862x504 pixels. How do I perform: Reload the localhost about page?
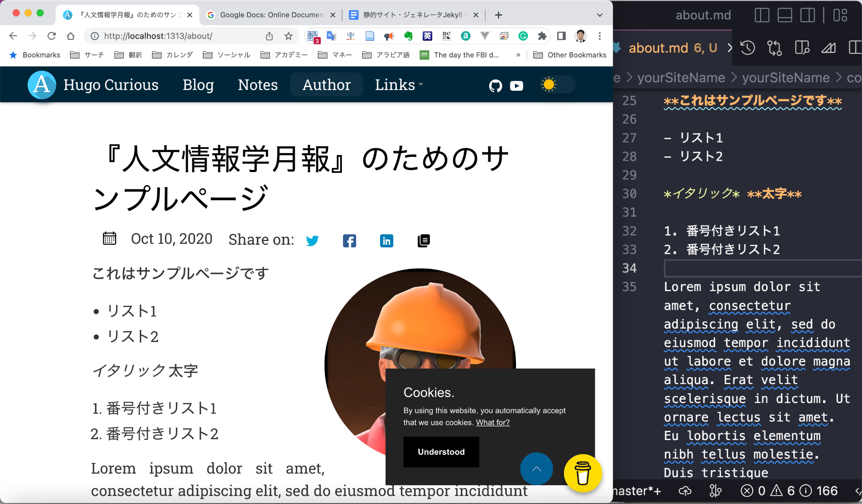pyautogui.click(x=51, y=36)
